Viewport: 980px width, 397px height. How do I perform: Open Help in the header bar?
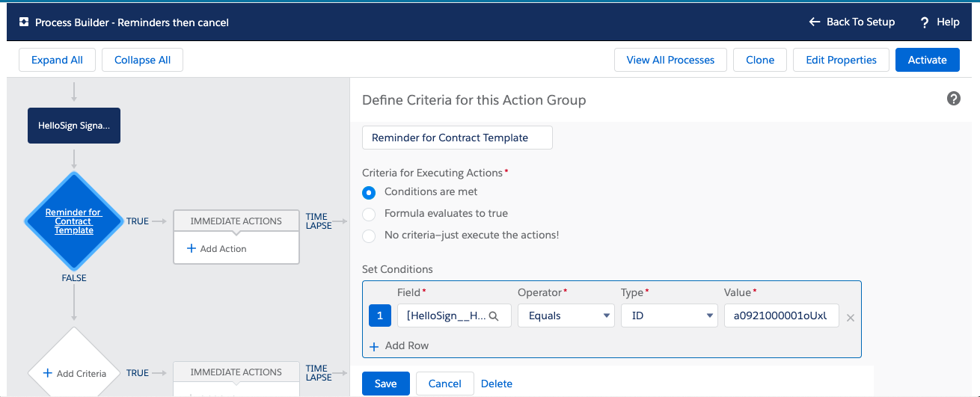tap(940, 22)
